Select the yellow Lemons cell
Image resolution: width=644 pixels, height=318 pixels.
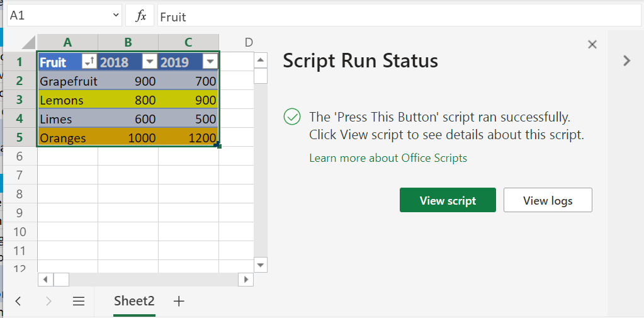click(x=67, y=100)
